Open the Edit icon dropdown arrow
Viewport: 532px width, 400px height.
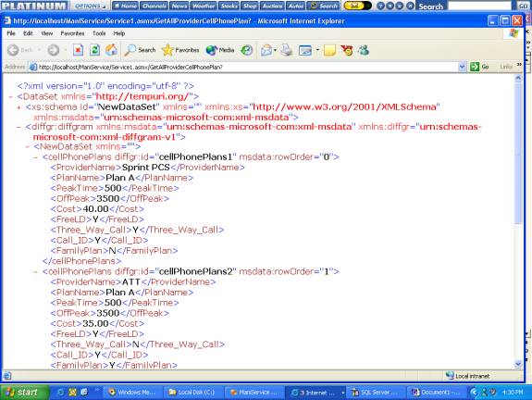click(x=317, y=50)
